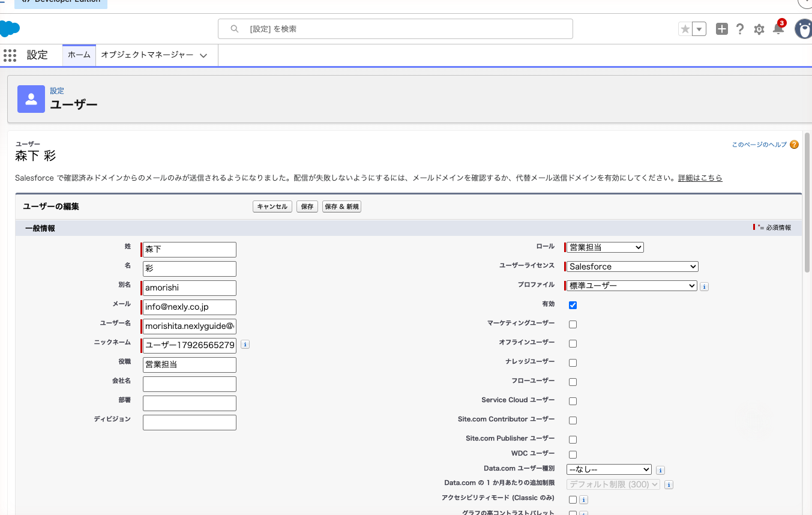Open the ユーザーライセンス dropdown
This screenshot has width=812, height=515.
click(633, 267)
